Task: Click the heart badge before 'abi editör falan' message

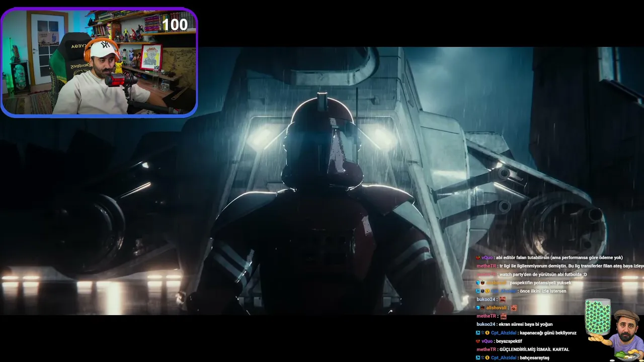Action: coord(478,257)
